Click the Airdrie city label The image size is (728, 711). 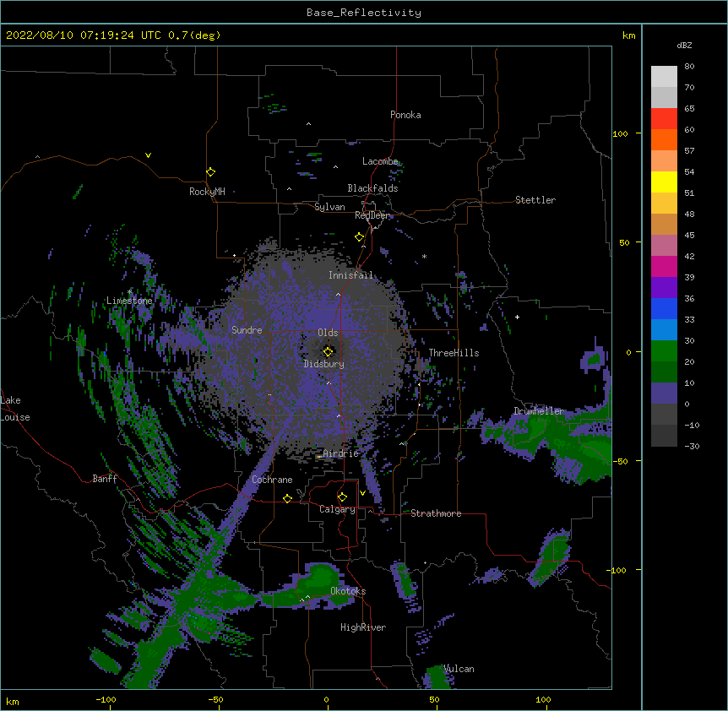tap(341, 453)
